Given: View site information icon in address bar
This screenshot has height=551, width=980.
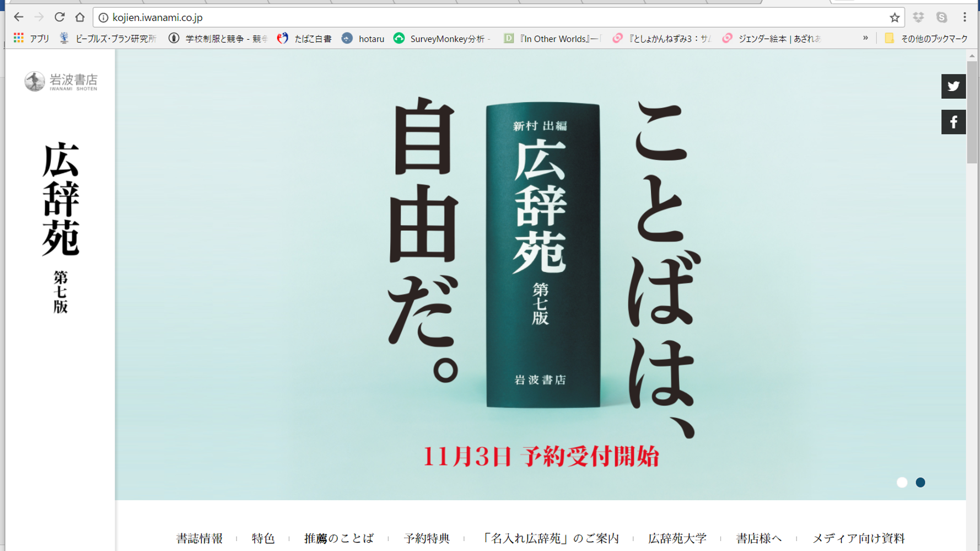Looking at the screenshot, I should click(x=103, y=18).
